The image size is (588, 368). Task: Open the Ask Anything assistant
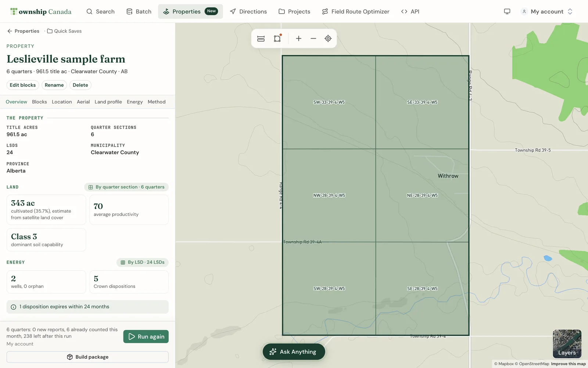coord(294,352)
